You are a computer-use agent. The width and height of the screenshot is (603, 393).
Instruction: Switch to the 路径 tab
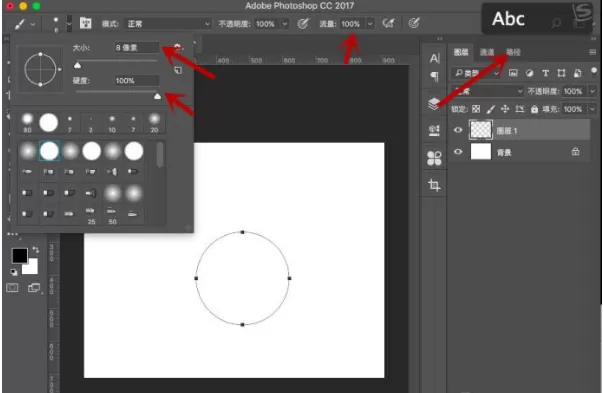[x=513, y=52]
